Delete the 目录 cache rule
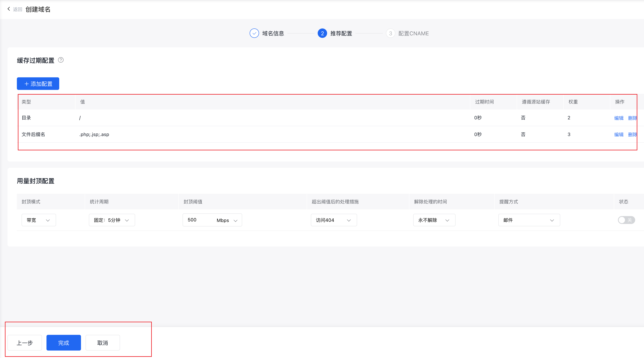The width and height of the screenshot is (644, 358). pyautogui.click(x=632, y=118)
